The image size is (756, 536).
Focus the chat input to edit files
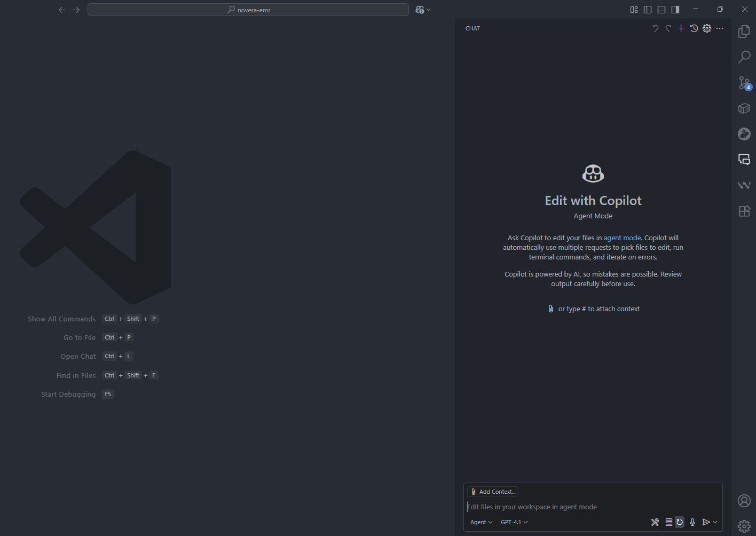coord(593,507)
